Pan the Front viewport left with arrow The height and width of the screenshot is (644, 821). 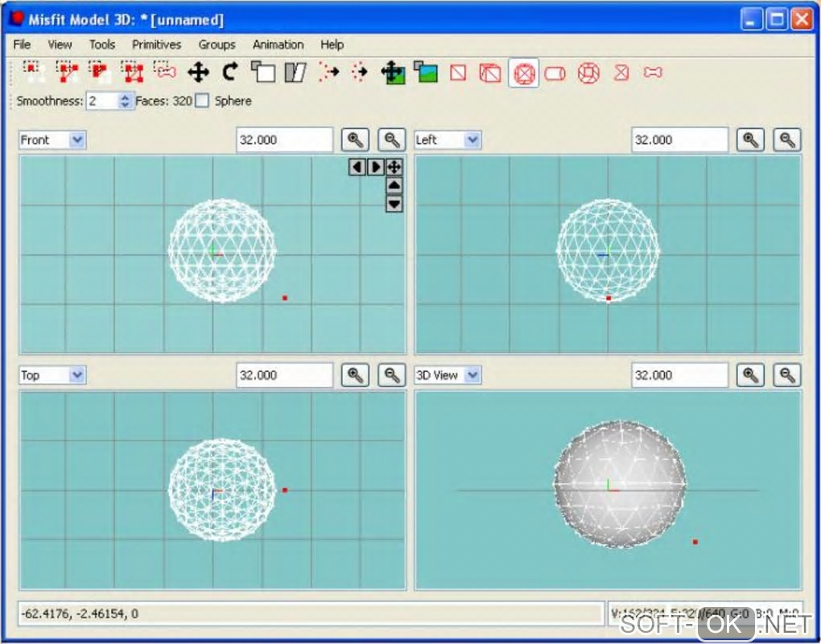(x=357, y=167)
